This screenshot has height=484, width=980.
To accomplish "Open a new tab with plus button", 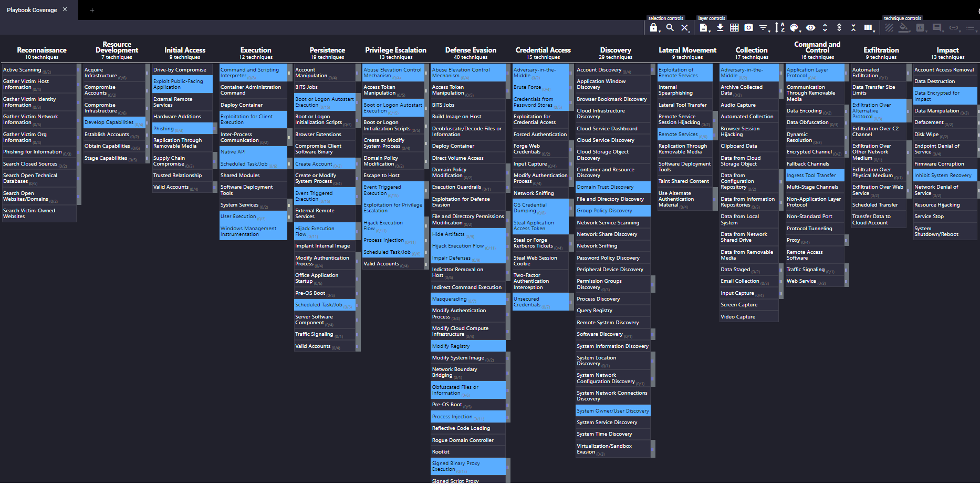I will pyautogui.click(x=92, y=10).
